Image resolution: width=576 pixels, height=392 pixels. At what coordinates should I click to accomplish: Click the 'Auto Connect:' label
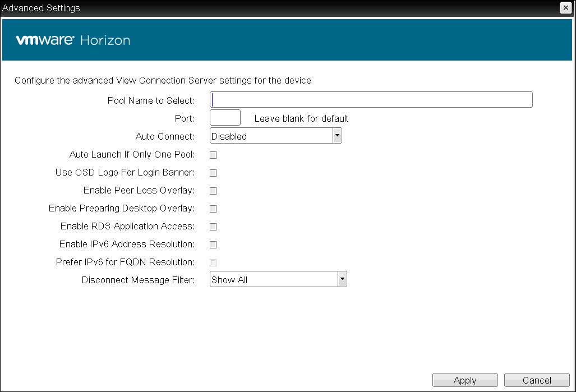[x=165, y=137]
